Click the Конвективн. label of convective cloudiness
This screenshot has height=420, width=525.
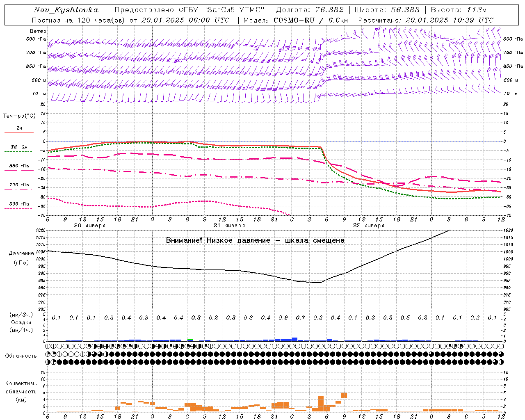coord(21,384)
